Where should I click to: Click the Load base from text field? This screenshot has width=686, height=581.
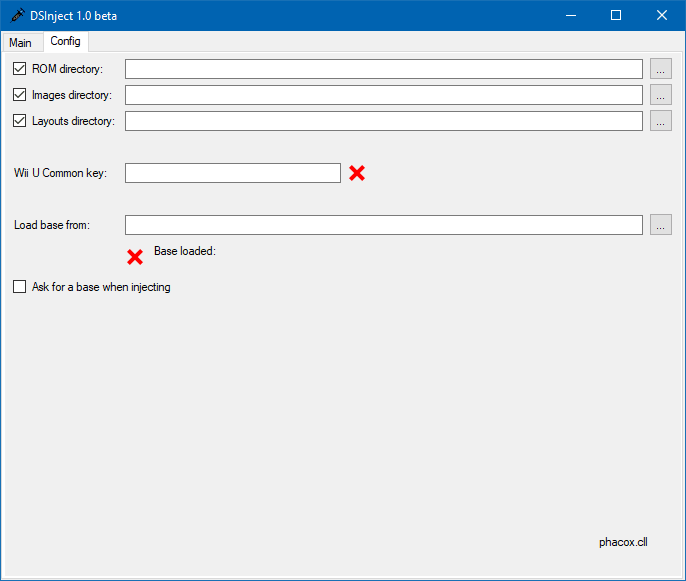point(384,225)
